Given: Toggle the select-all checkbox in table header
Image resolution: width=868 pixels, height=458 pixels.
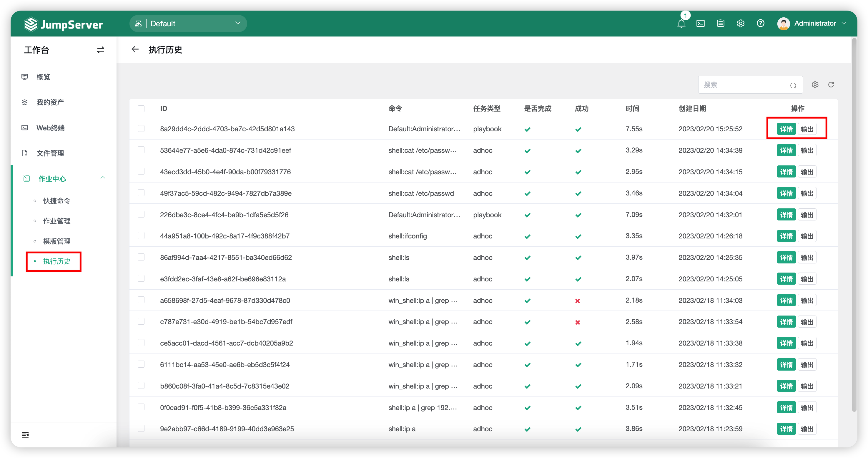Looking at the screenshot, I should [x=141, y=109].
